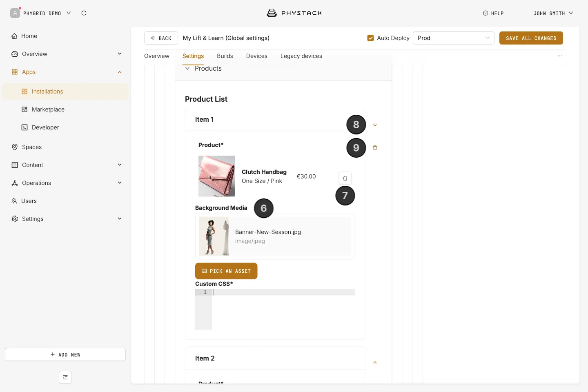Image resolution: width=588 pixels, height=392 pixels.
Task: Expand the Content section chevron
Action: pos(120,165)
